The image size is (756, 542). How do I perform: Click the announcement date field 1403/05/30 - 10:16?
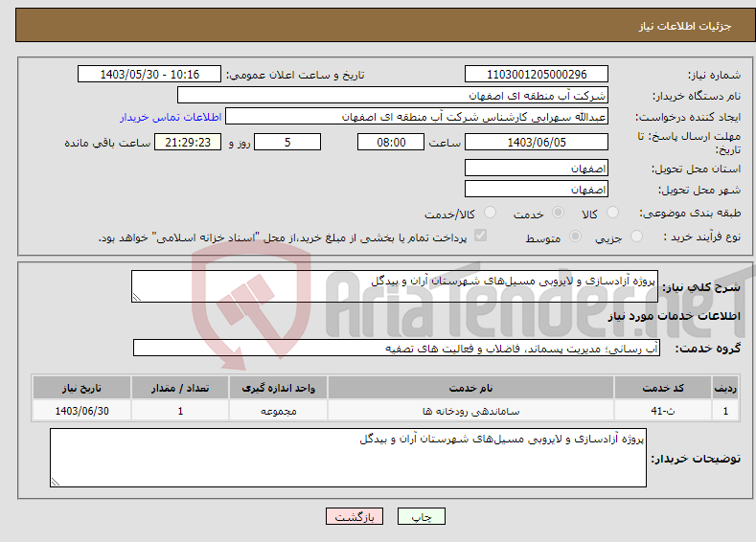(149, 74)
